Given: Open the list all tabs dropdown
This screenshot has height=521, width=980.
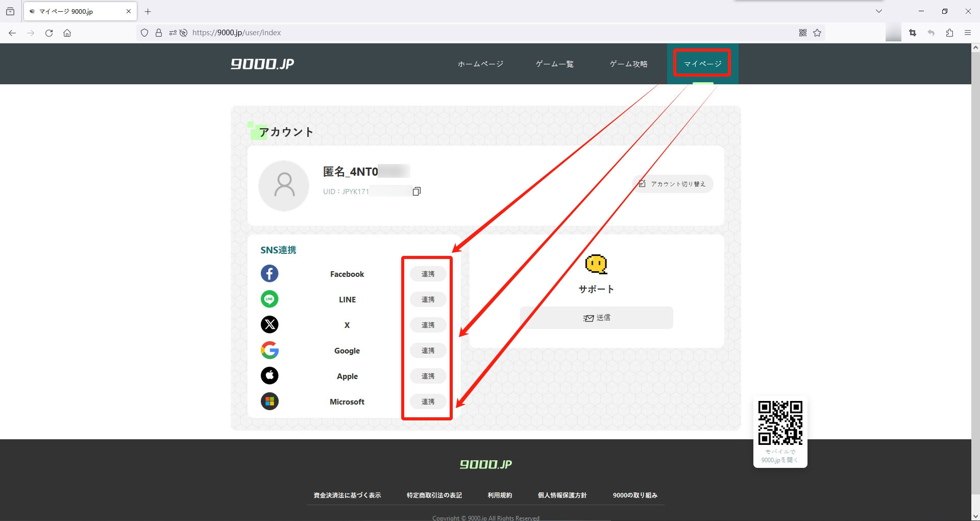Looking at the screenshot, I should coord(878,11).
